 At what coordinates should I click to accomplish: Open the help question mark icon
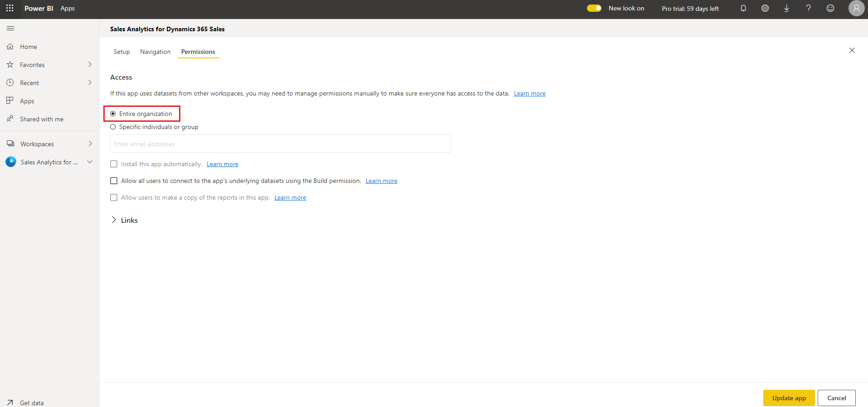point(809,8)
